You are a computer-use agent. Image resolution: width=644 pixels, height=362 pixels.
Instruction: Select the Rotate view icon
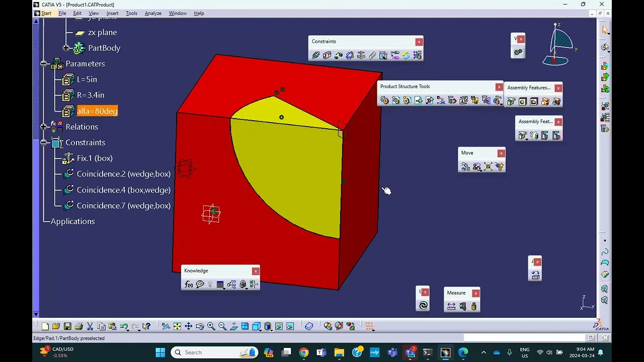tap(200, 326)
